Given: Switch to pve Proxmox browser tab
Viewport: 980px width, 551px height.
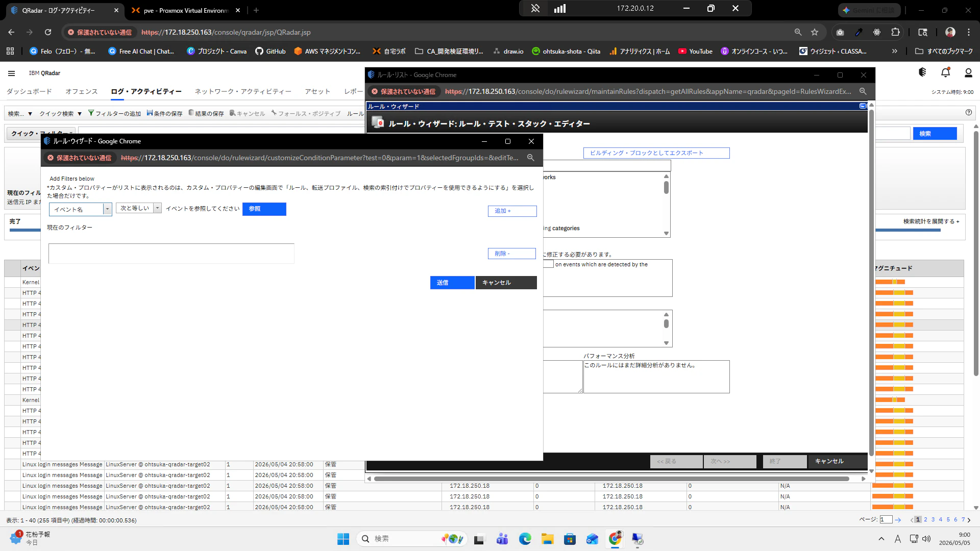Looking at the screenshot, I should [186, 10].
